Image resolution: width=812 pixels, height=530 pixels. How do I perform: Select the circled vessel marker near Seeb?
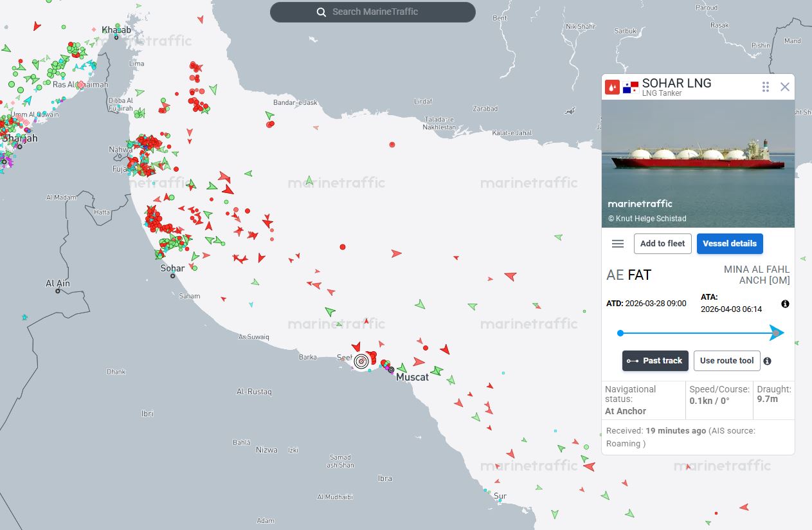point(361,361)
